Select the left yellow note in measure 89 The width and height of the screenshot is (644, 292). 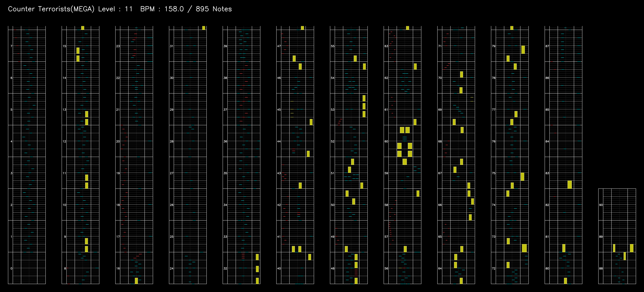614,248
